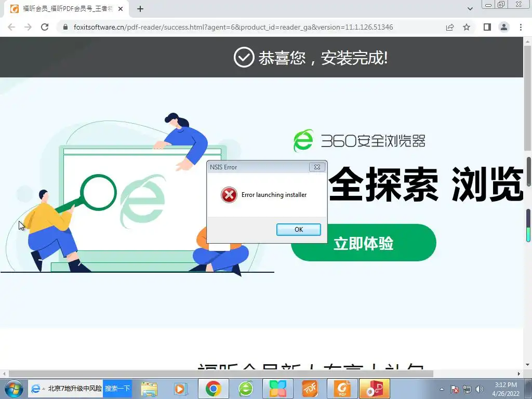Click the taskbar search text field
Viewport: 532px width, 399px height.
click(x=75, y=389)
